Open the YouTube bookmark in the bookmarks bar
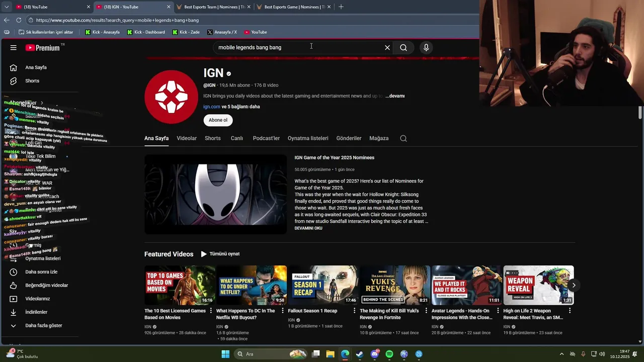The image size is (644, 362). point(256,32)
